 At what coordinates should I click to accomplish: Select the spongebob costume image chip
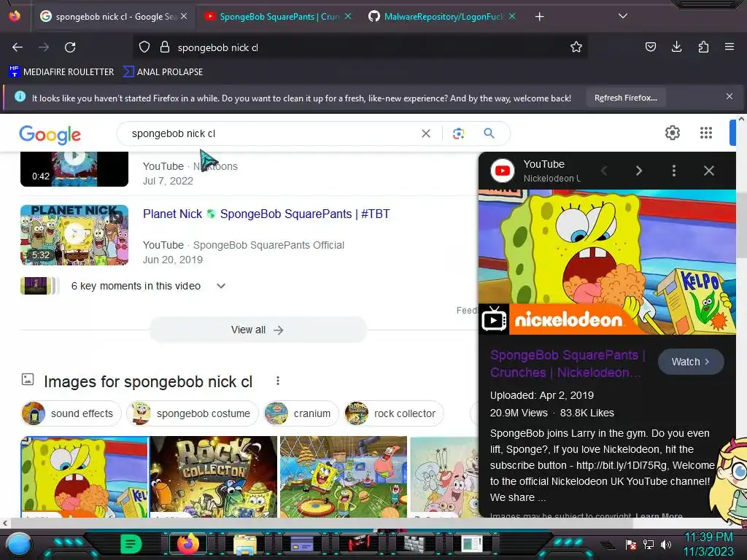(x=192, y=413)
